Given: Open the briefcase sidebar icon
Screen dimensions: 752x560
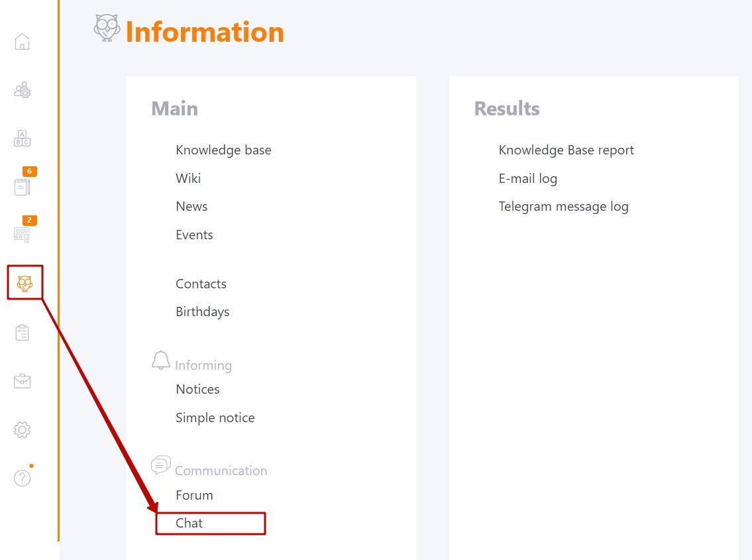Looking at the screenshot, I should pyautogui.click(x=22, y=381).
